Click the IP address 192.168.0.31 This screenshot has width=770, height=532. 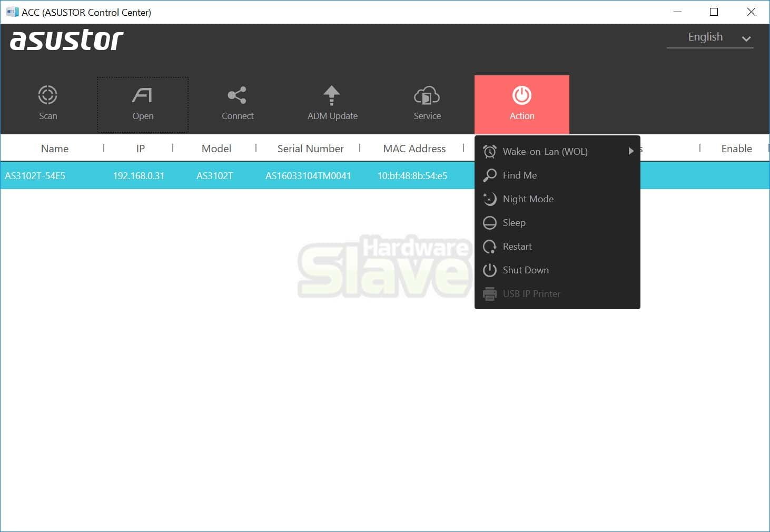click(x=139, y=176)
